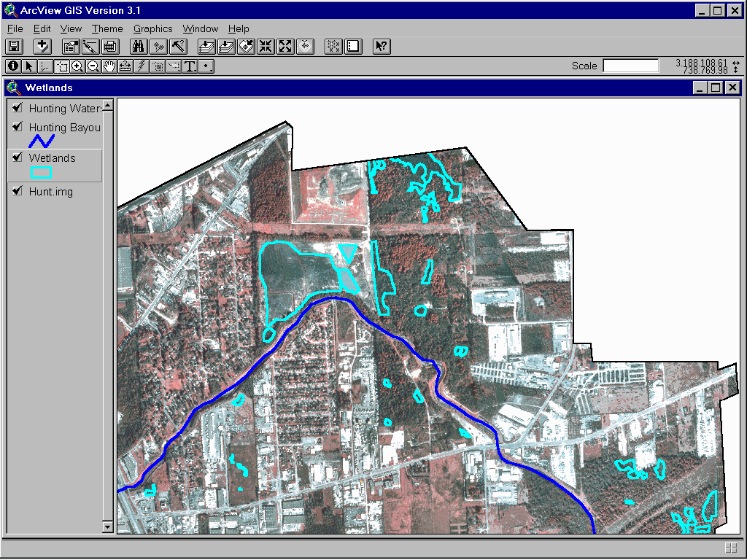
Task: Zoom to full map extent
Action: click(x=206, y=46)
